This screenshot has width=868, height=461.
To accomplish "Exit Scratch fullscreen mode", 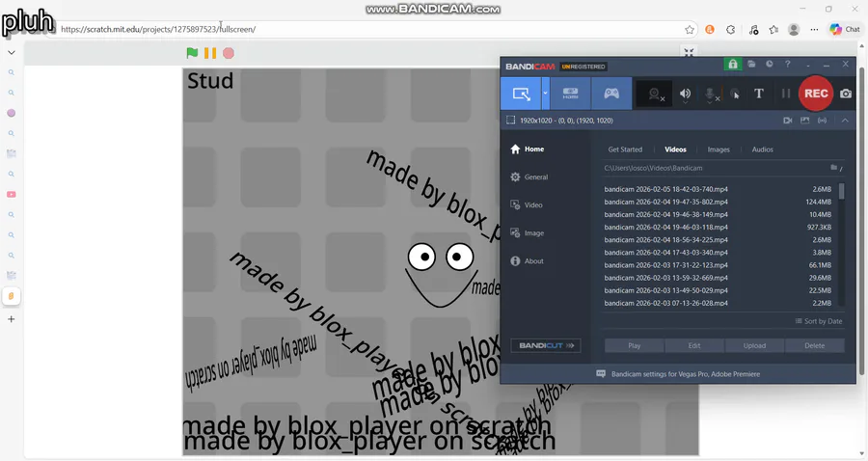I will (689, 52).
